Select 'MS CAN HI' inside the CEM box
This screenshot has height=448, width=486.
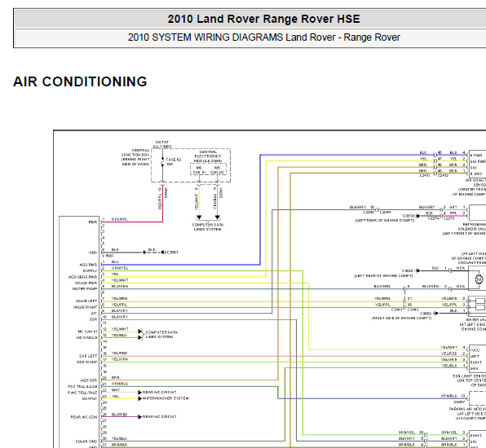pyautogui.click(x=199, y=170)
